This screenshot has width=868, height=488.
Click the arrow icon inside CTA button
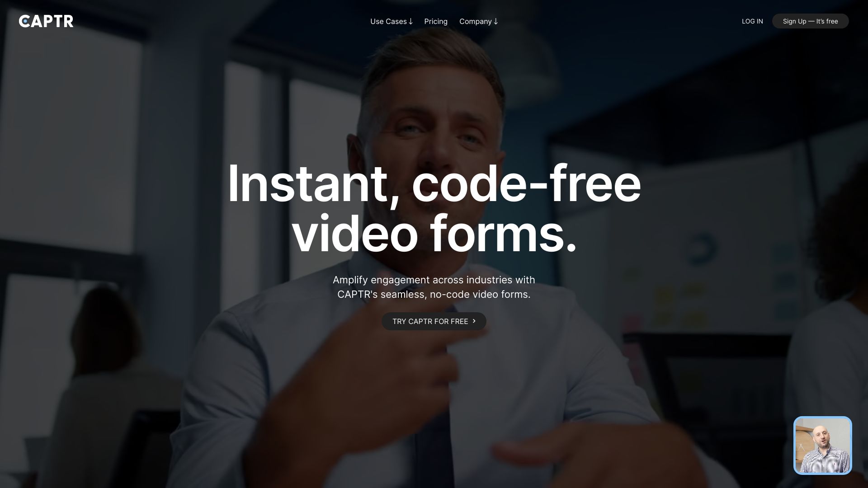click(474, 320)
